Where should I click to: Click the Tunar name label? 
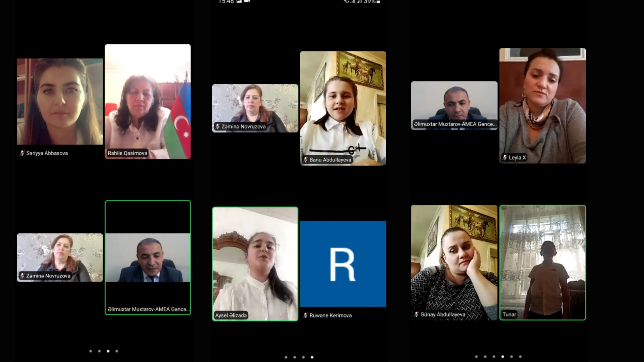509,314
